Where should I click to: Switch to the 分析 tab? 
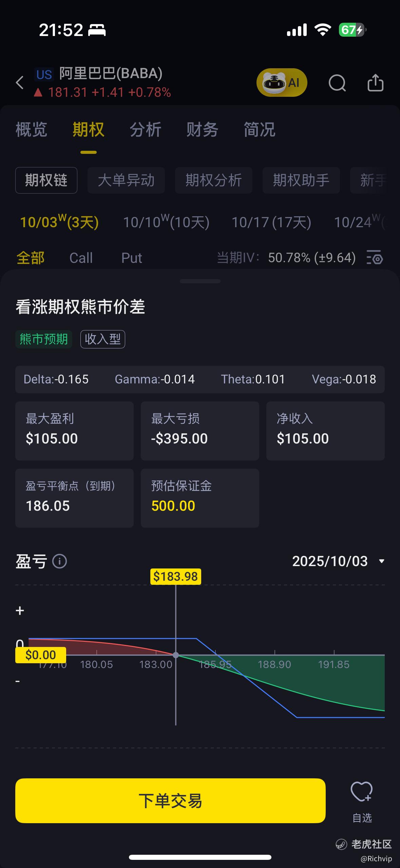pos(145,129)
